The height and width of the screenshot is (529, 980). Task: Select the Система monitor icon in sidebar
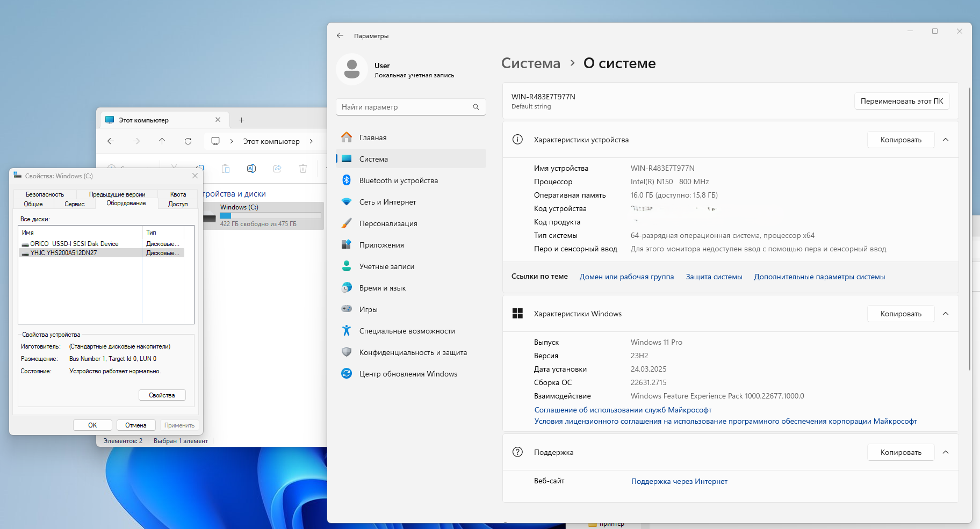347,159
